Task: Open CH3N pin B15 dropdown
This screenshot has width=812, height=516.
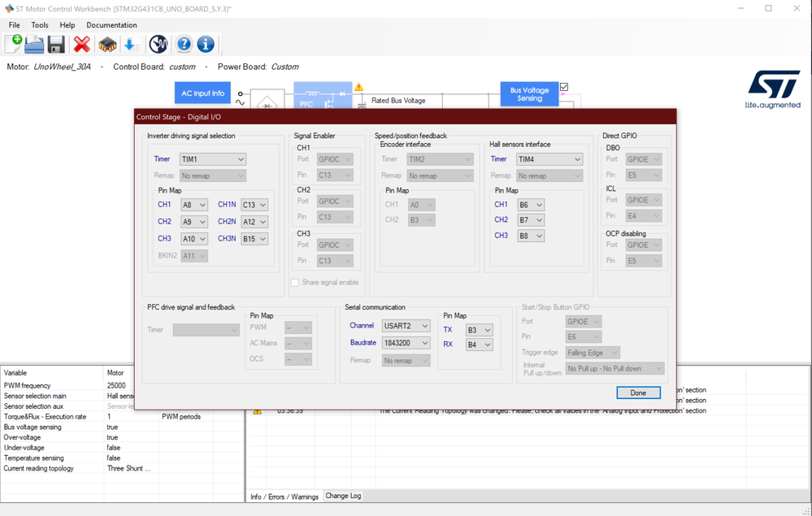Action: [x=254, y=239]
